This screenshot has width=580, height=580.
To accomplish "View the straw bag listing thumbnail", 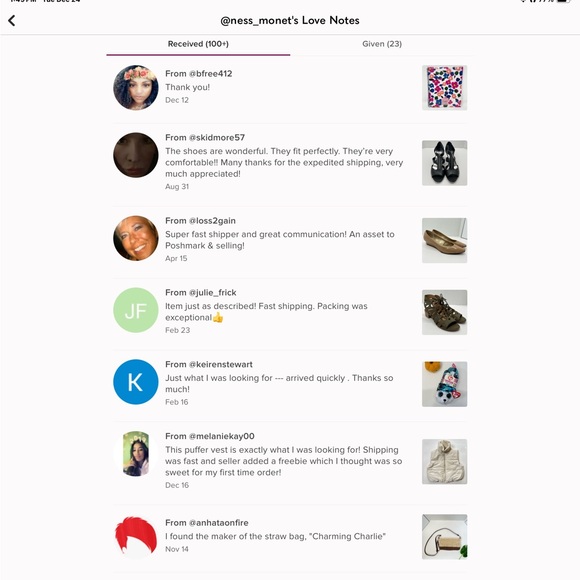I will click(x=444, y=537).
